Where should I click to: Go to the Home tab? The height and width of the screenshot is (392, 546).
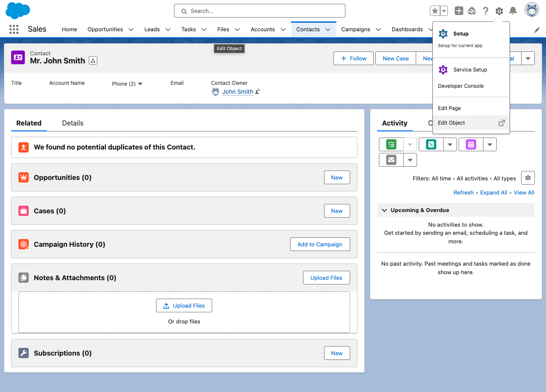pos(69,30)
